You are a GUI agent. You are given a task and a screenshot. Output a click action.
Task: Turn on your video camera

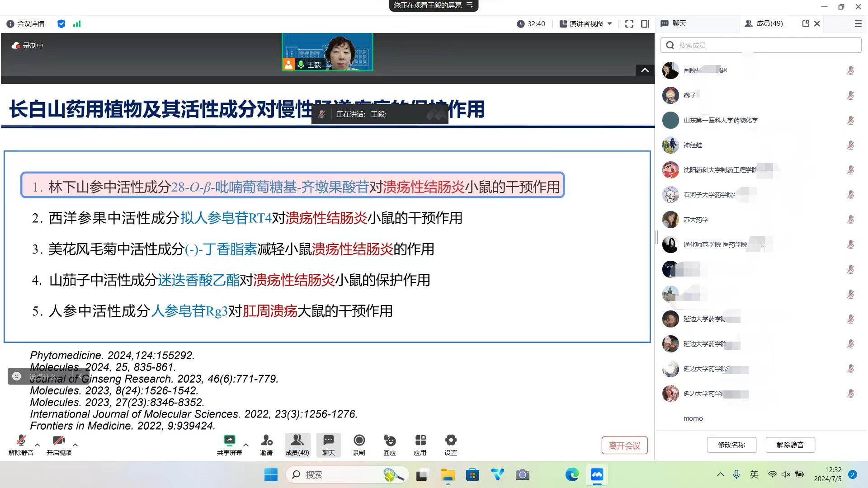(x=59, y=441)
